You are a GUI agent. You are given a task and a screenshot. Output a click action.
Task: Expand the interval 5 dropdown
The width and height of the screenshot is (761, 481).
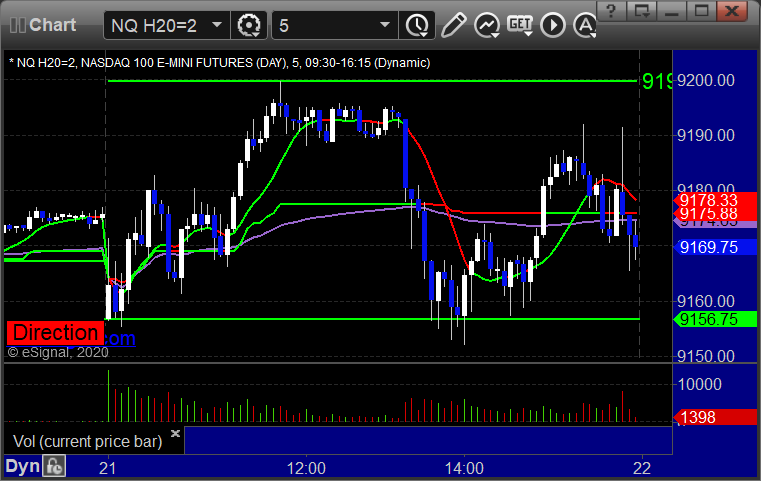[385, 24]
